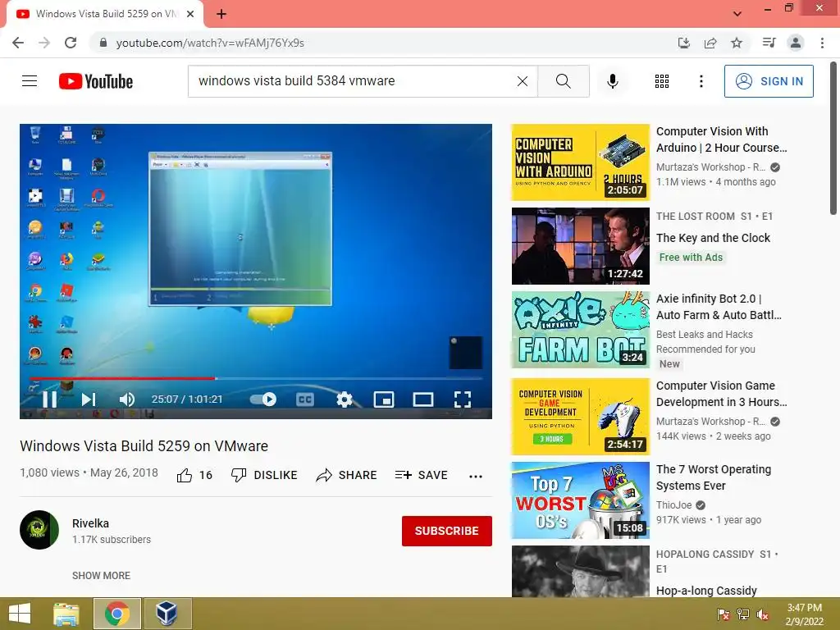
Task: Bookmark this page with star
Action: 737,43
